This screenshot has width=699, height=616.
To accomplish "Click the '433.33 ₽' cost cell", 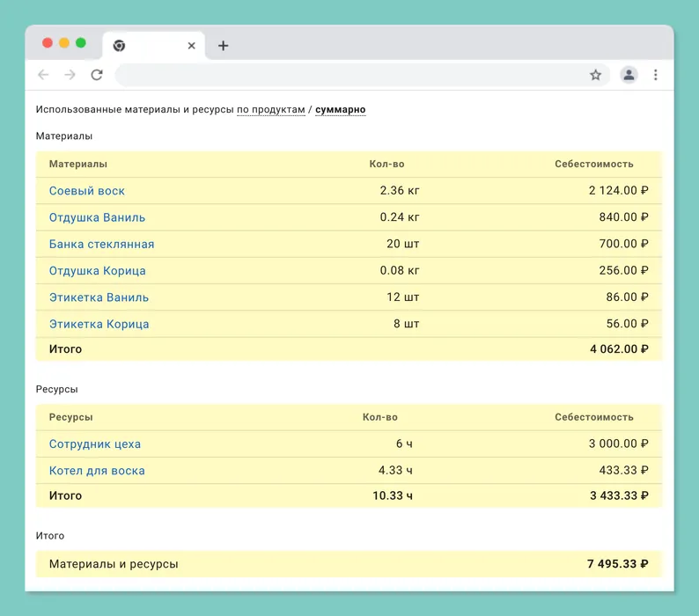I will click(x=623, y=470).
